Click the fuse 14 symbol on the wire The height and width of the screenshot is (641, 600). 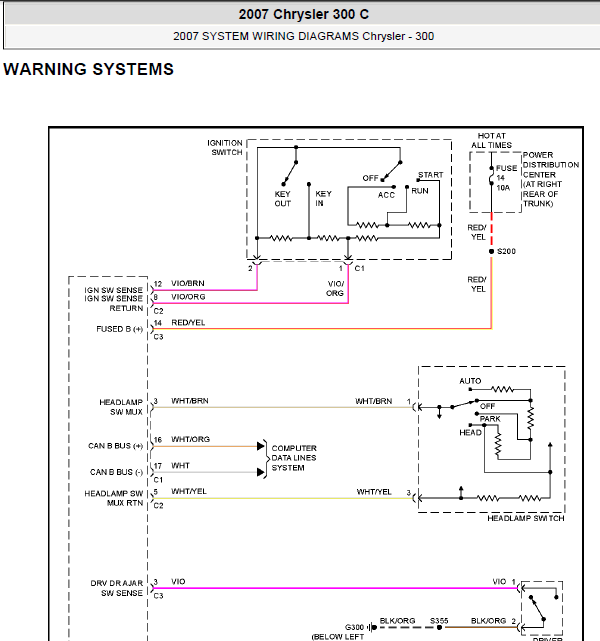(x=491, y=176)
